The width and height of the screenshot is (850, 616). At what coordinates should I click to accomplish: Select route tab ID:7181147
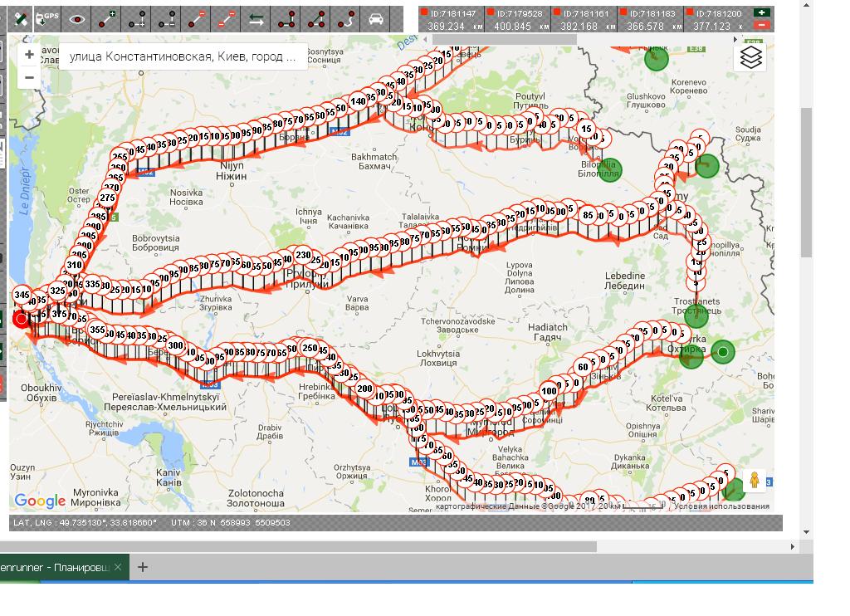tap(451, 19)
